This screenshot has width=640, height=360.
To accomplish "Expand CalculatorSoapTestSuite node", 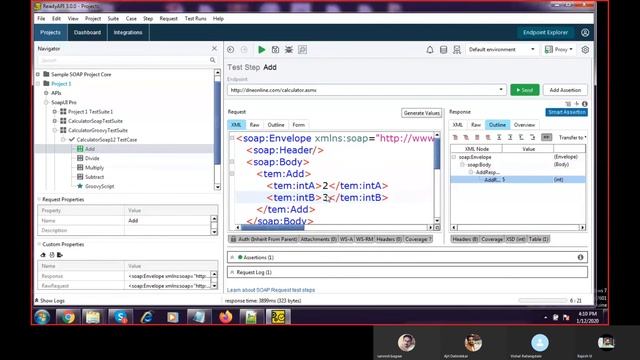I will [x=55, y=121].
